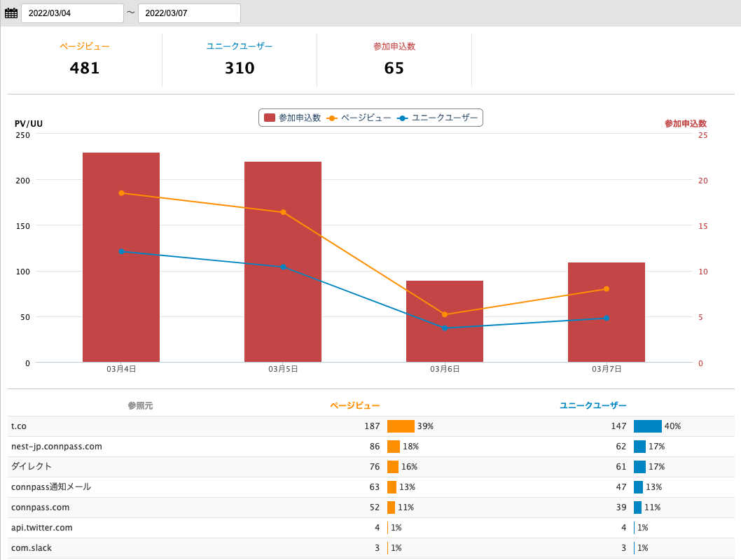Click the 03月6日 x-axis label

(445, 369)
